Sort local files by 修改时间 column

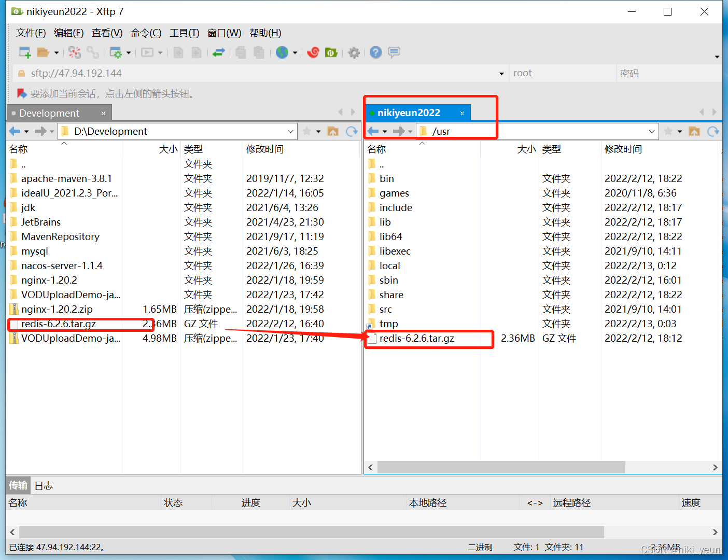coord(264,149)
